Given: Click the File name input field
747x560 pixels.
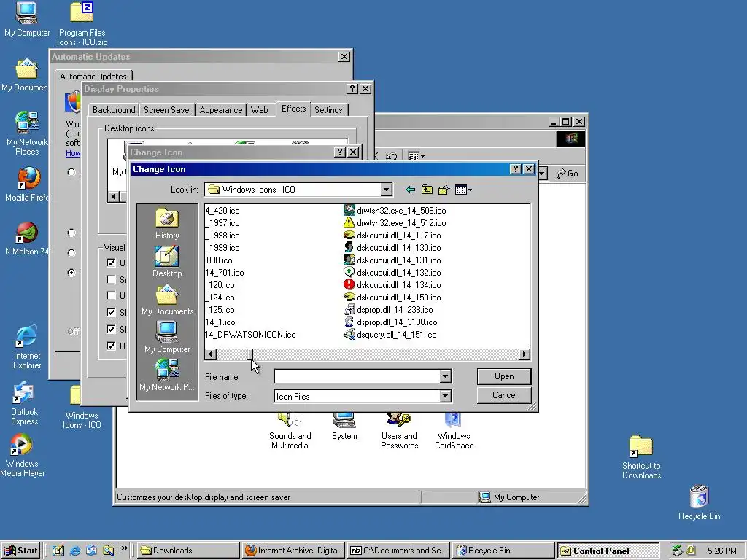Looking at the screenshot, I should coord(357,377).
